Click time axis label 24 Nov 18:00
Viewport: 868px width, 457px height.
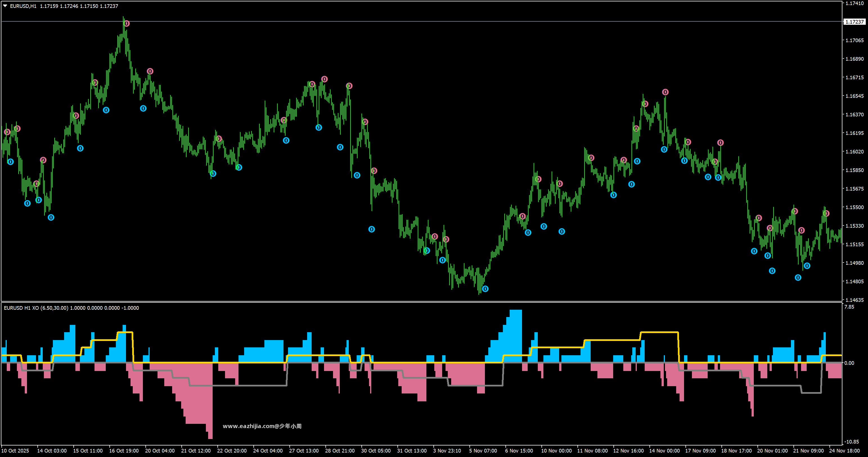tap(845, 451)
